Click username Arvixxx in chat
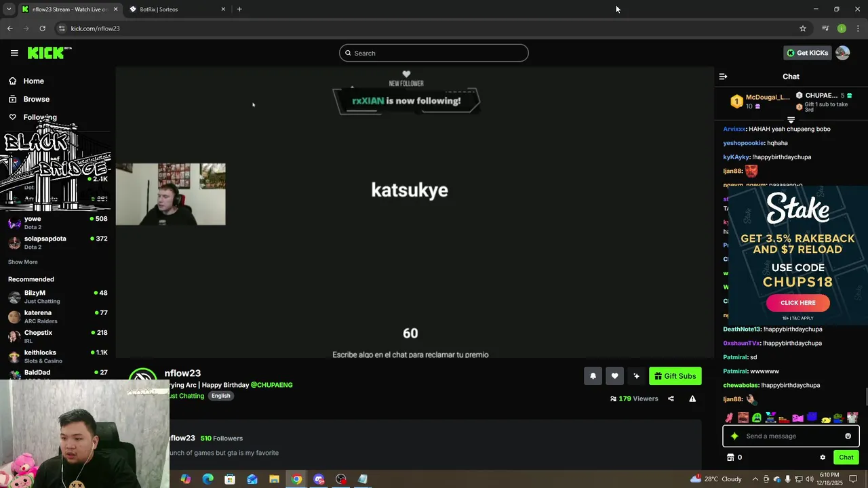The height and width of the screenshot is (488, 868). click(x=734, y=129)
